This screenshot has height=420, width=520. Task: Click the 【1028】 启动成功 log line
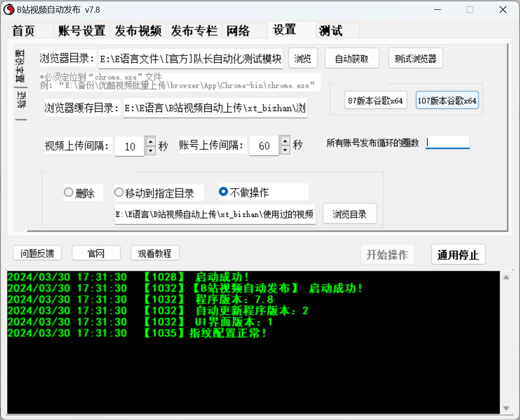click(128, 277)
